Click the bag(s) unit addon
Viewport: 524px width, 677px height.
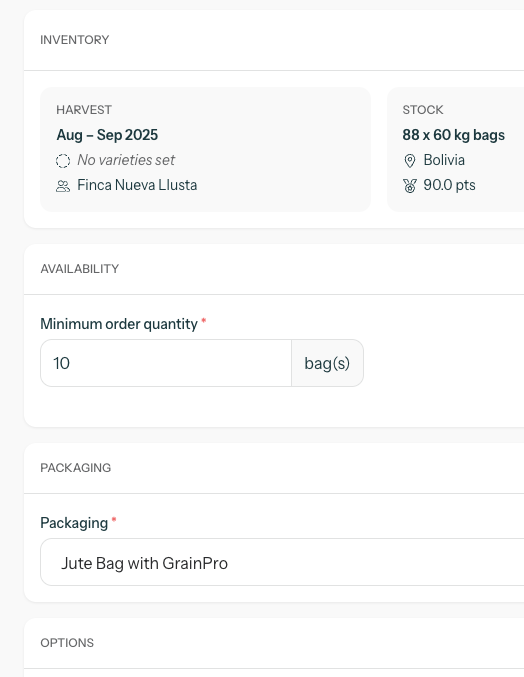click(327, 363)
